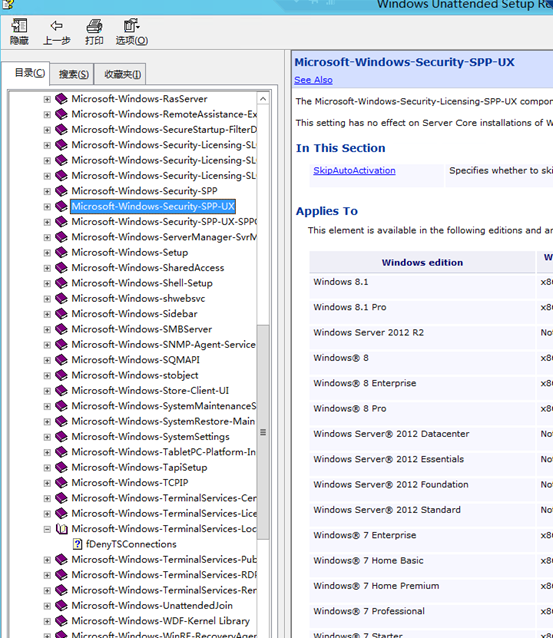Open the Options (选项) toolbar icon
553x638 pixels.
131,32
